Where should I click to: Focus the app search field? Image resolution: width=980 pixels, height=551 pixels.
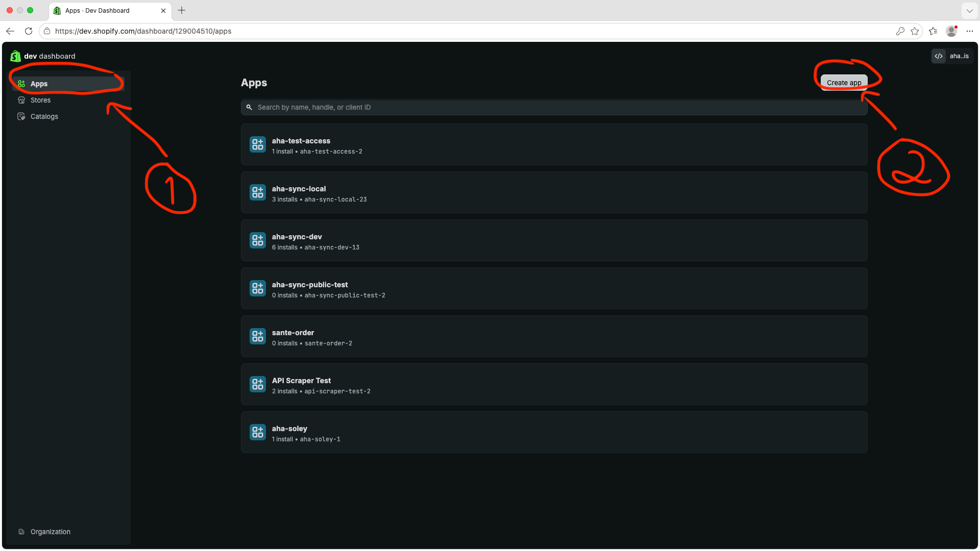pyautogui.click(x=554, y=107)
